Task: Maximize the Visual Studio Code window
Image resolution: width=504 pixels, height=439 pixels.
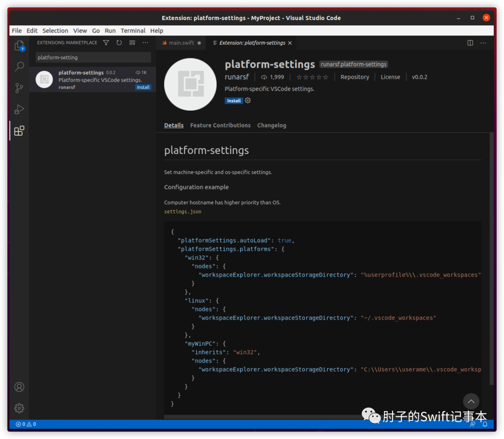Action: click(472, 18)
